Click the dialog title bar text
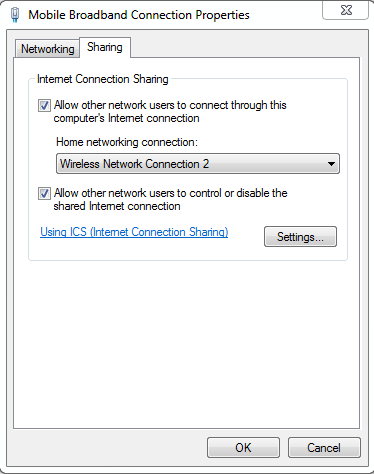The width and height of the screenshot is (374, 474). 139,15
